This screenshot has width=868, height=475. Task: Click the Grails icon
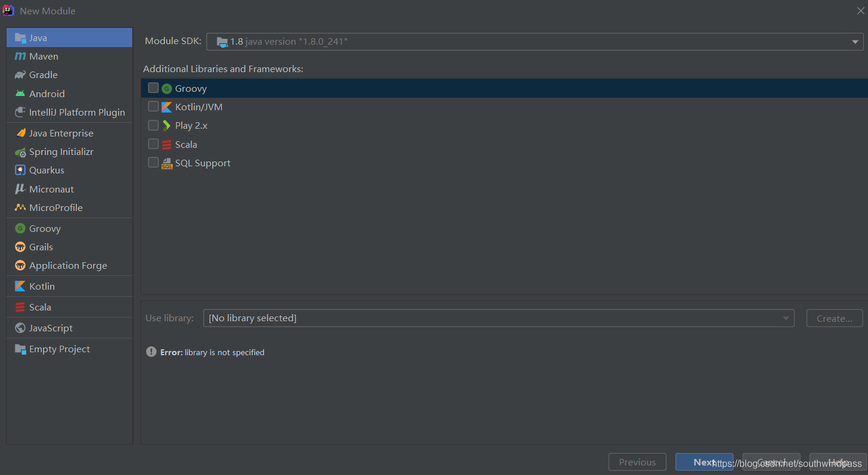(20, 247)
